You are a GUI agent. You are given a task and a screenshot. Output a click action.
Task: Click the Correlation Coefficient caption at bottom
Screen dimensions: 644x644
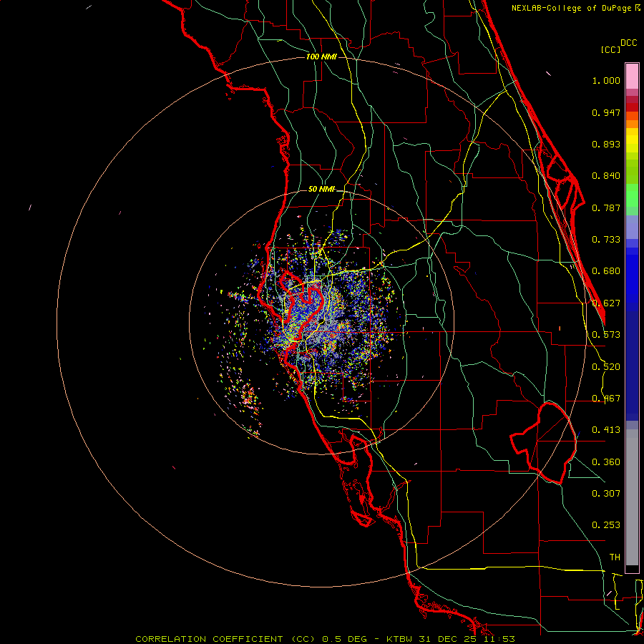(325, 639)
